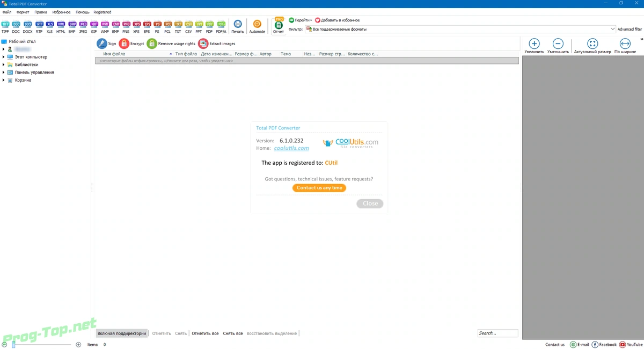Remove usage rights from PDF
The width and height of the screenshot is (644, 349).
point(171,43)
